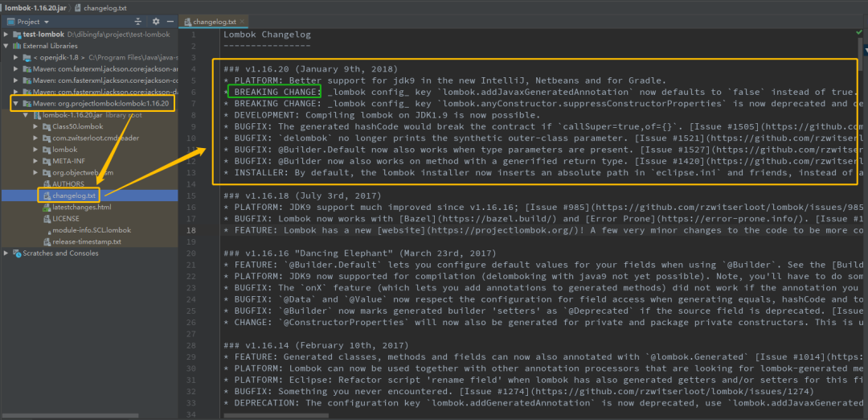This screenshot has height=420, width=868.
Task: Click line number 4 in editor gutter
Action: (x=193, y=69)
